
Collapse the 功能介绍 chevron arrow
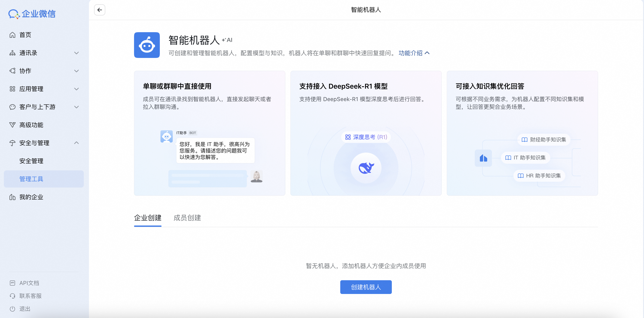[x=427, y=53]
